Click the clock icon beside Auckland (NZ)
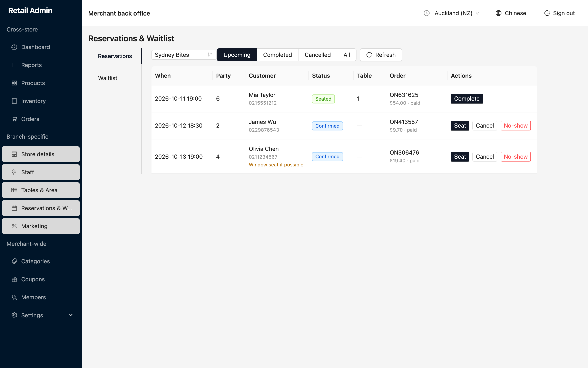The image size is (588, 368). 427,13
